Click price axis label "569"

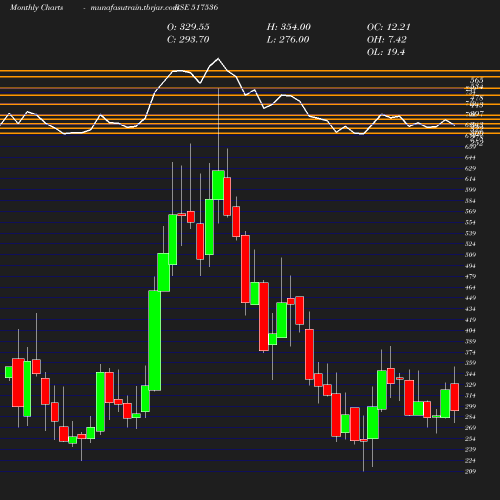click(x=470, y=211)
